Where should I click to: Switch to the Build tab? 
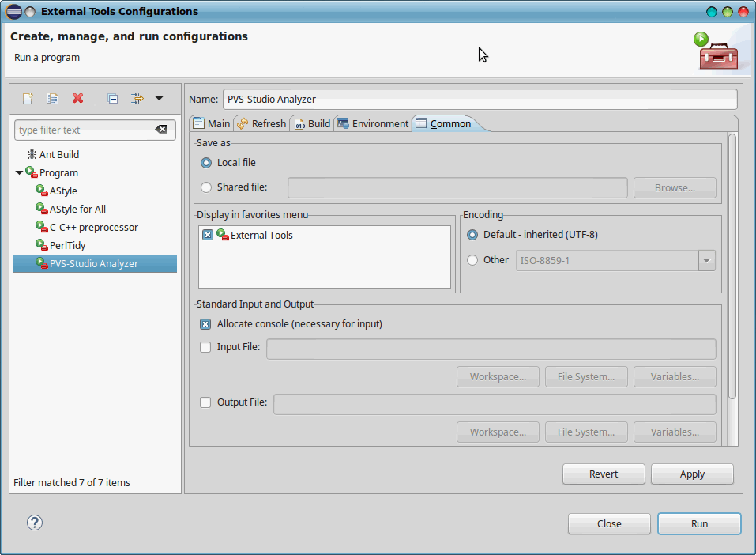[x=312, y=123]
